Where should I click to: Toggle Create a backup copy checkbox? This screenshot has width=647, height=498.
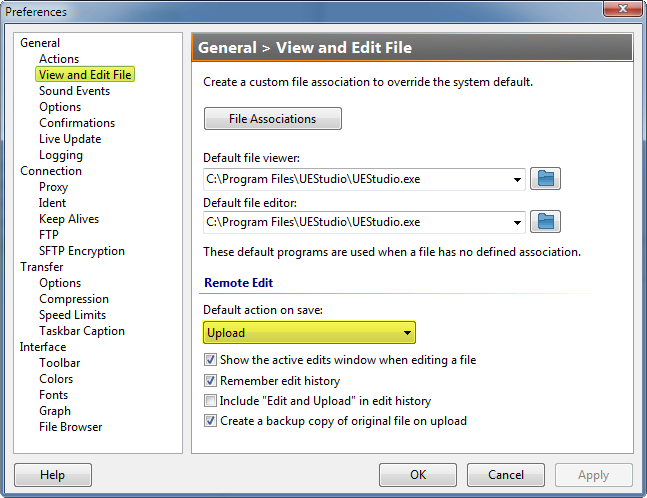(x=210, y=421)
